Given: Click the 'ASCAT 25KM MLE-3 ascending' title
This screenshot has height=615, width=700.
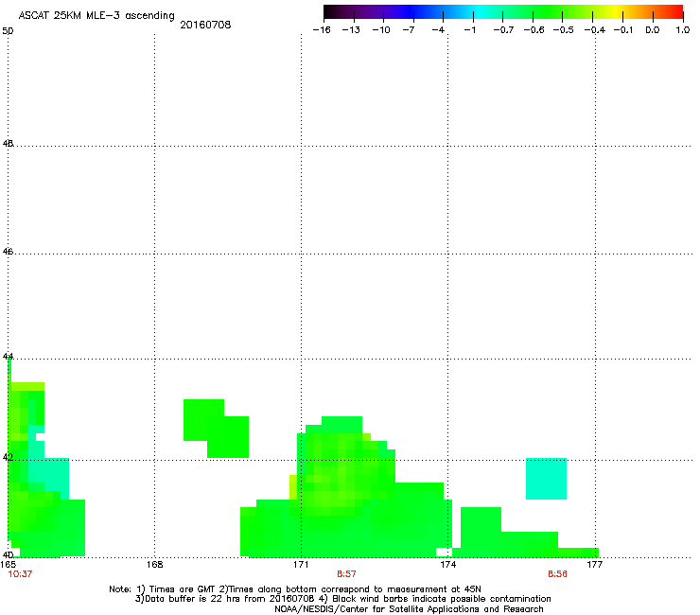Looking at the screenshot, I should pyautogui.click(x=96, y=16).
